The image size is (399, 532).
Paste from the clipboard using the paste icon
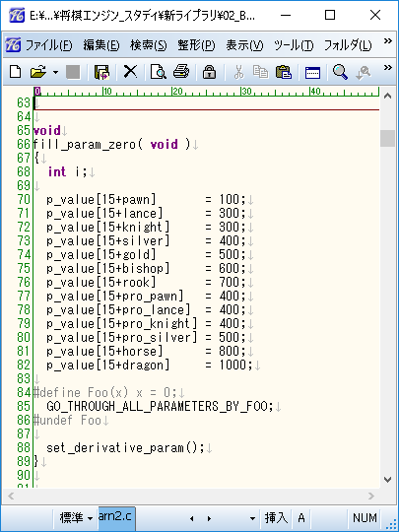click(284, 72)
